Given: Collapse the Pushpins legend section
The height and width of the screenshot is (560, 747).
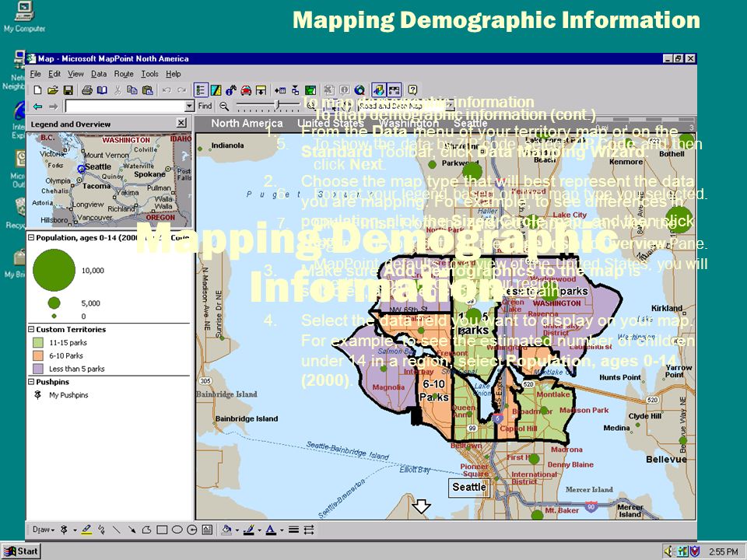Looking at the screenshot, I should point(31,382).
